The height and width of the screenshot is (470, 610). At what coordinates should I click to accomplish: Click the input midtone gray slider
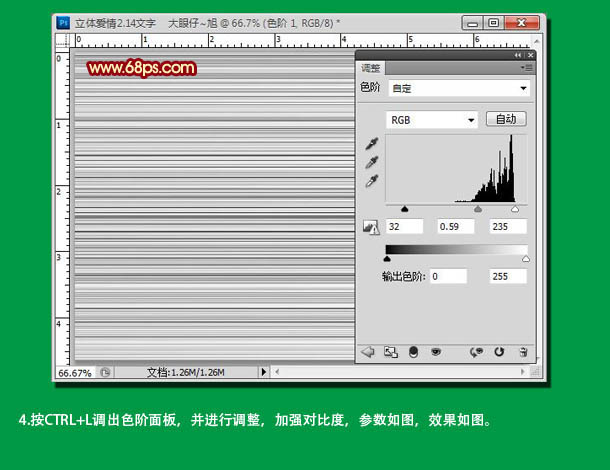click(x=478, y=209)
